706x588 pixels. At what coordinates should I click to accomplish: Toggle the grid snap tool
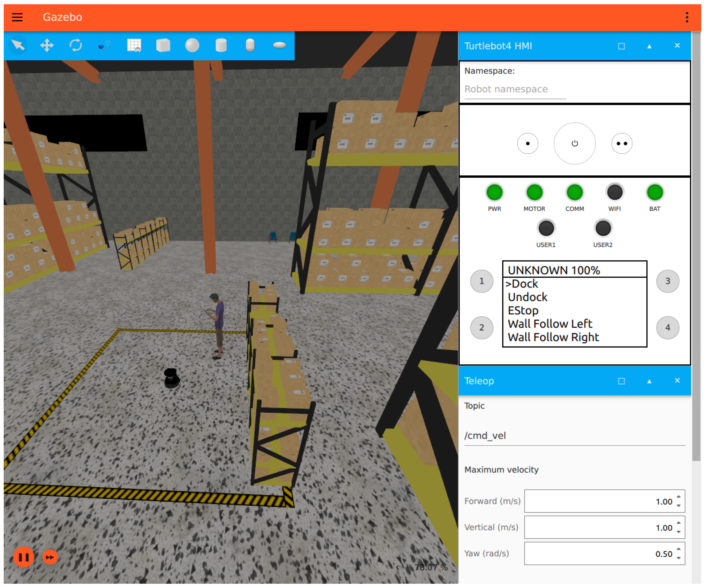click(134, 45)
